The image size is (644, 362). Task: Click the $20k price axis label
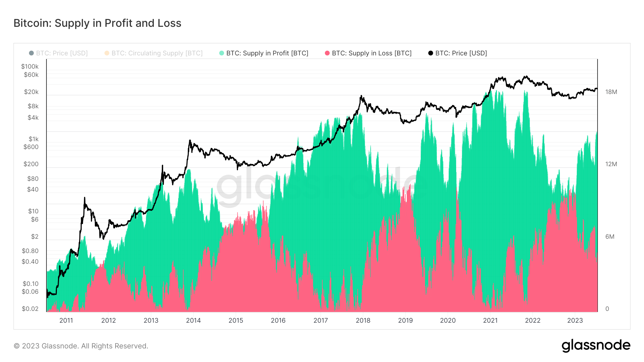(x=31, y=92)
